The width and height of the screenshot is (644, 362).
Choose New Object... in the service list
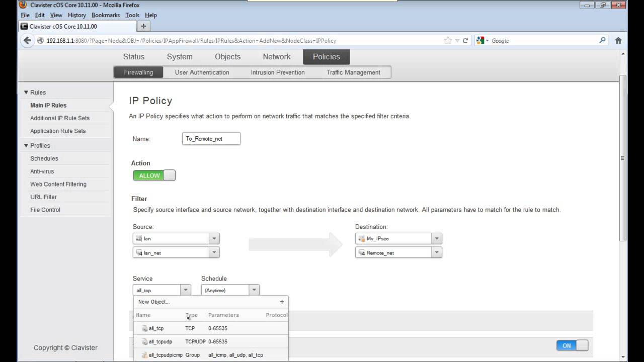coord(154,302)
